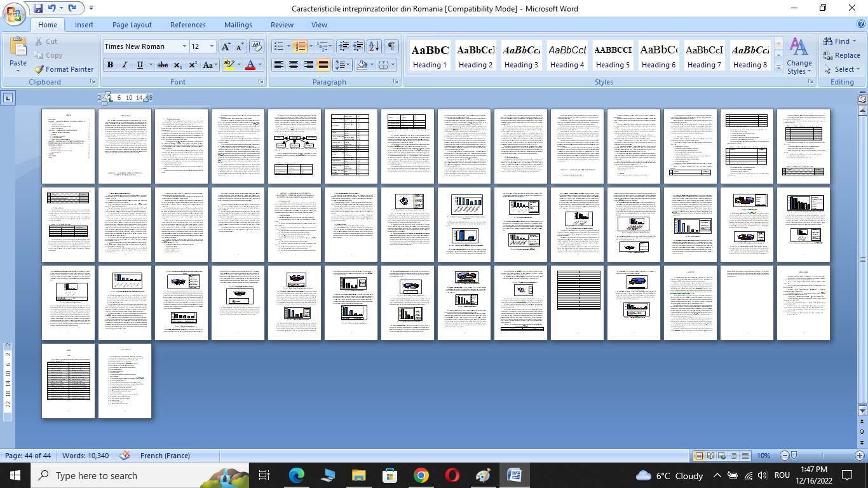This screenshot has width=868, height=488.
Task: Click the Grow Font icon
Action: click(x=225, y=46)
